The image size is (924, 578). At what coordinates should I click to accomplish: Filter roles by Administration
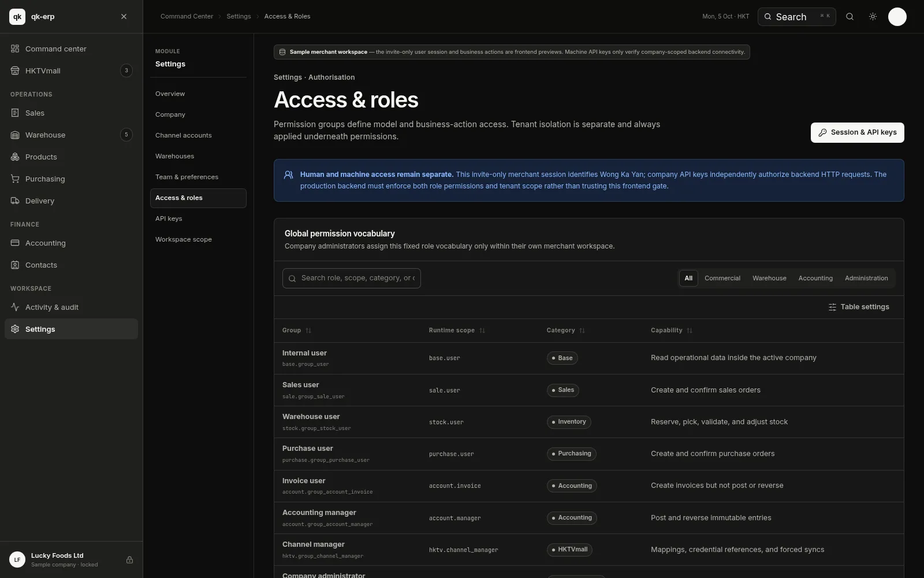tap(866, 278)
